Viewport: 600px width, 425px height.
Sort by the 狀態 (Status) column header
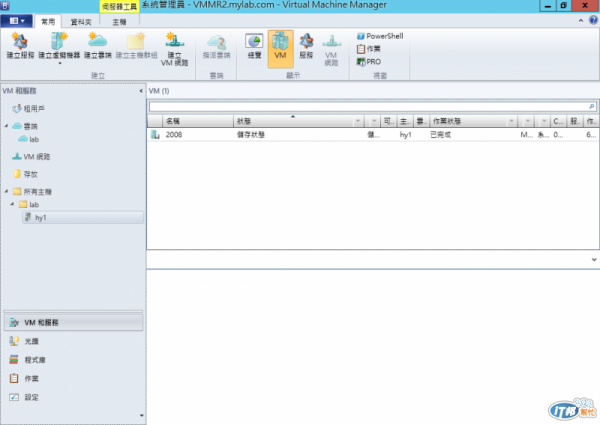pyautogui.click(x=293, y=121)
